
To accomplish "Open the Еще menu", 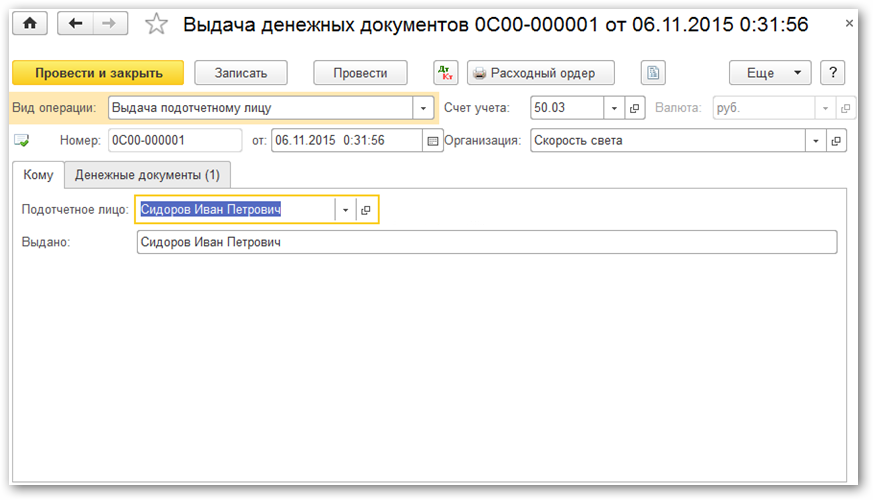I will point(770,73).
